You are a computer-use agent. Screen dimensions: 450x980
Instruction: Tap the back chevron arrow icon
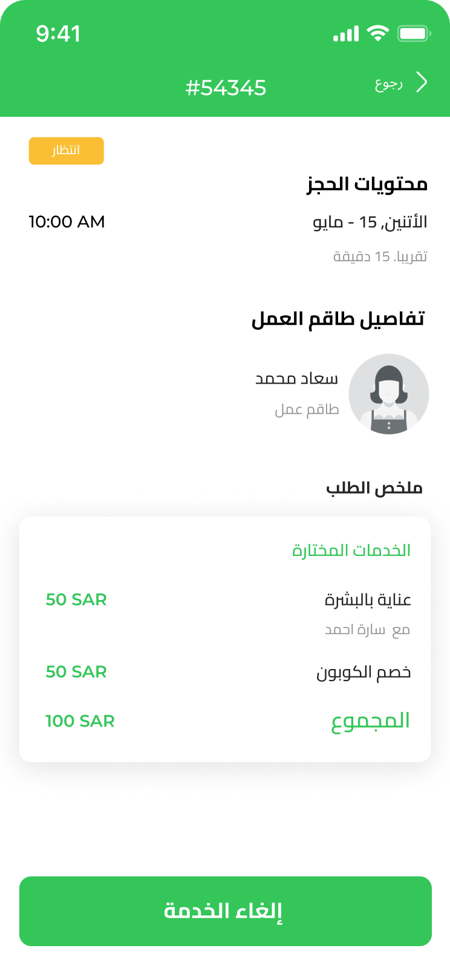coord(422,83)
